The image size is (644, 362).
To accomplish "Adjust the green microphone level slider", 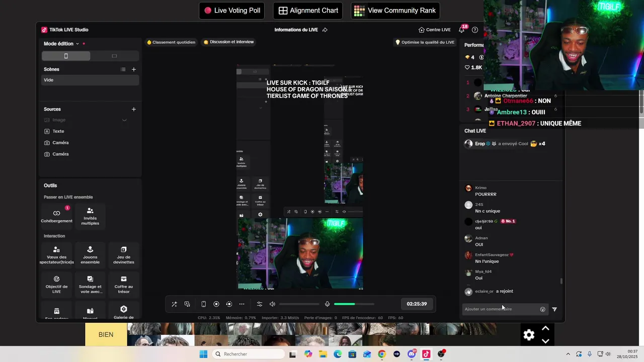I will click(x=354, y=304).
